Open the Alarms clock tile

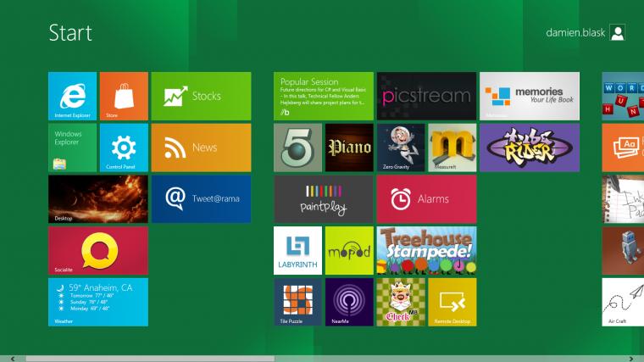click(426, 199)
